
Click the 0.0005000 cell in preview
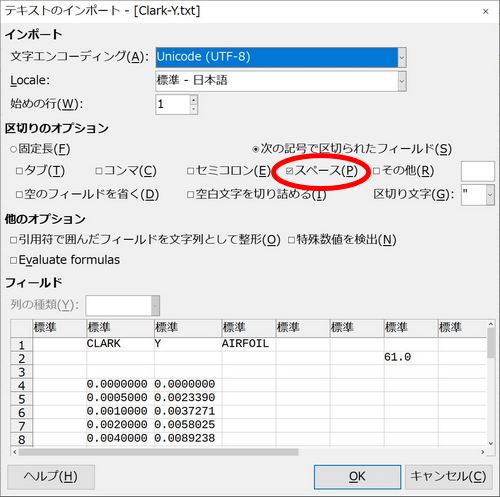pos(120,398)
